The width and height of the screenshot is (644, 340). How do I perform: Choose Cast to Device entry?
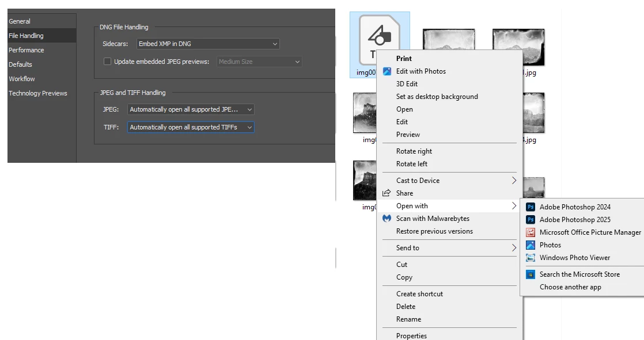pos(450,181)
